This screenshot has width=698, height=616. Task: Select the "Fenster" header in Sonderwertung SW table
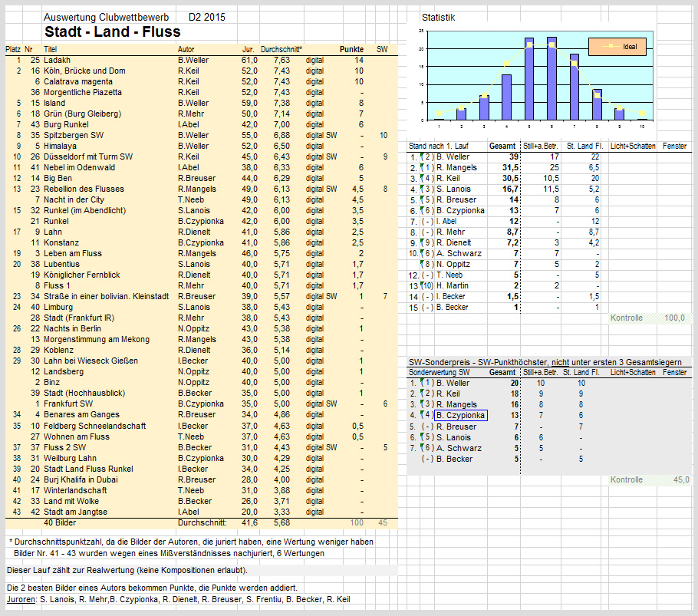(674, 372)
